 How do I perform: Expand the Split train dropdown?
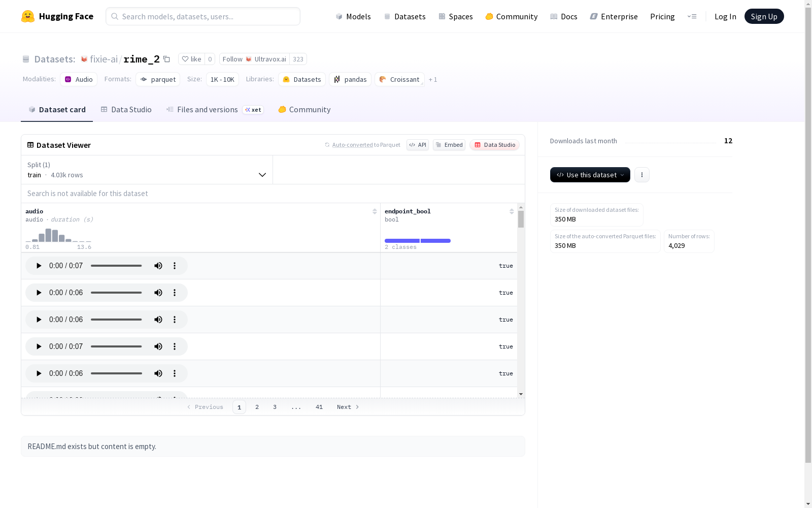click(147, 170)
